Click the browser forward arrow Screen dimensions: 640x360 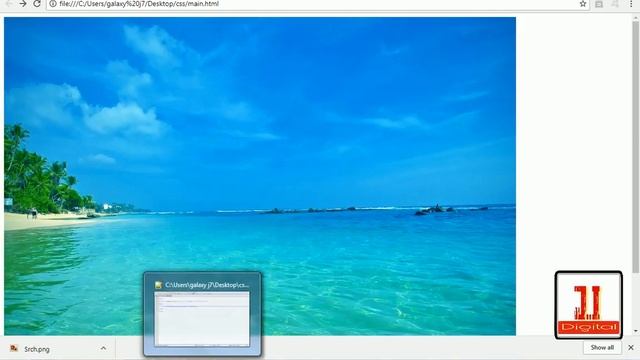[23, 4]
